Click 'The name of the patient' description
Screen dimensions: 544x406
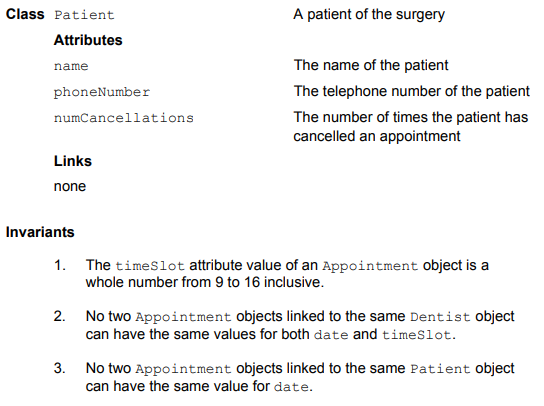(x=371, y=65)
